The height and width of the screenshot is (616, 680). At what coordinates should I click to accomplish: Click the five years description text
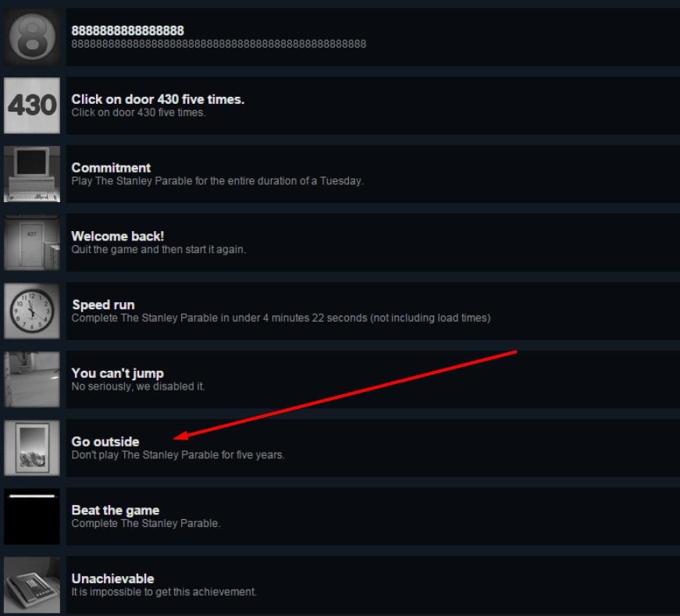pos(178,455)
